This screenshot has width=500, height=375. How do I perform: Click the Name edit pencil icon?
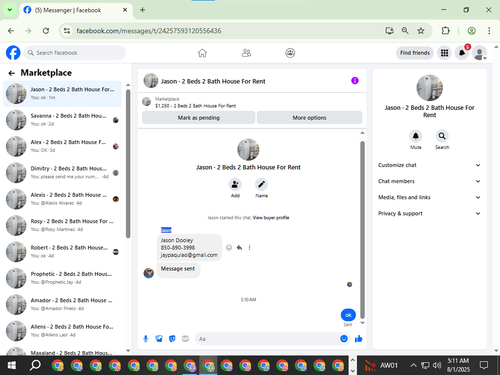[261, 184]
